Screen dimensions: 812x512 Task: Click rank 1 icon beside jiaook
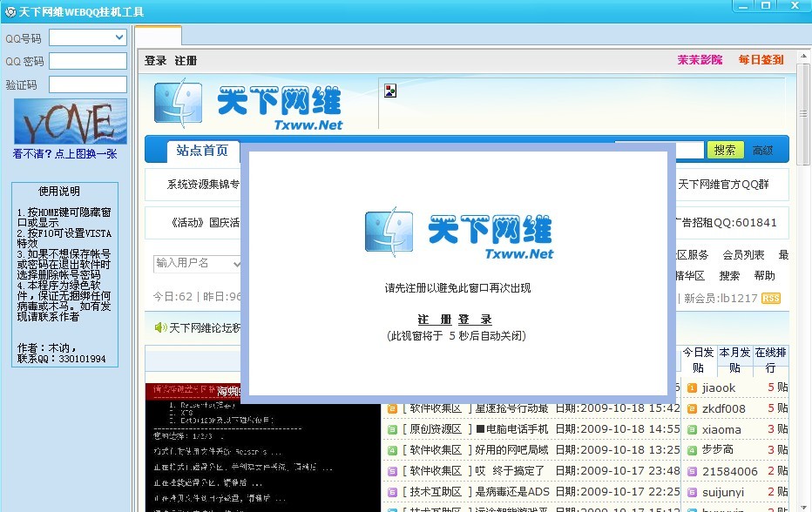click(692, 387)
